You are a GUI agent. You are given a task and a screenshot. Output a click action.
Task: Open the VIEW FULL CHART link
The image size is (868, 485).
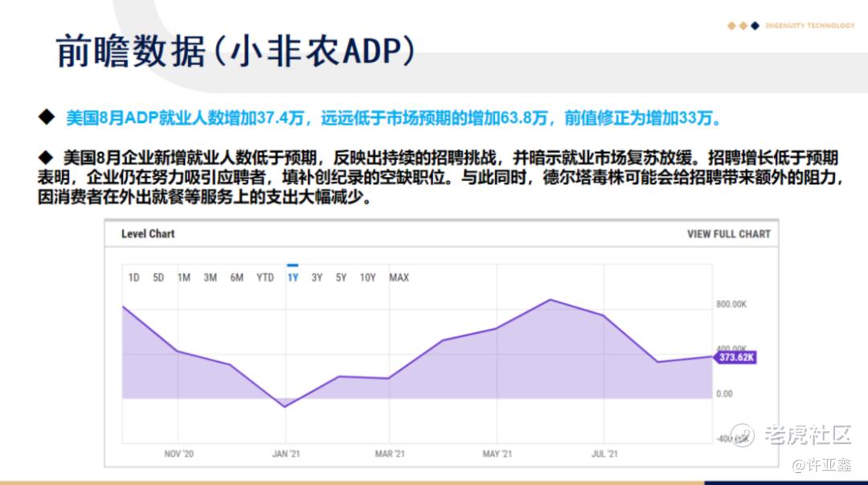coord(728,234)
